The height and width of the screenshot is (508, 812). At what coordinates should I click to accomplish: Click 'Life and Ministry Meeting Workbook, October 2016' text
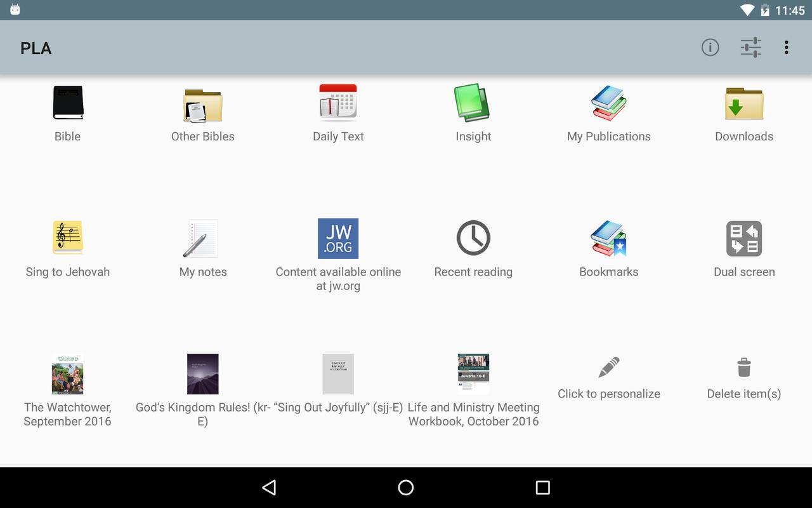tap(473, 414)
